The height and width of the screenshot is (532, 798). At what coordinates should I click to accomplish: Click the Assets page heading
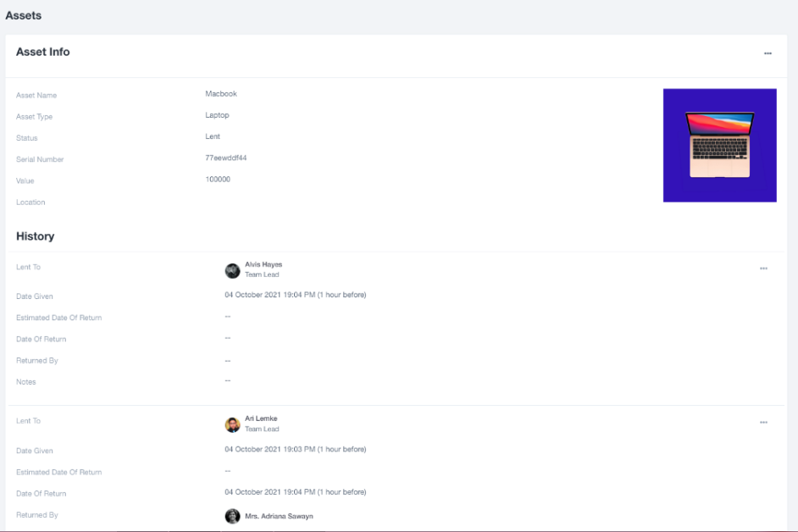click(x=24, y=15)
